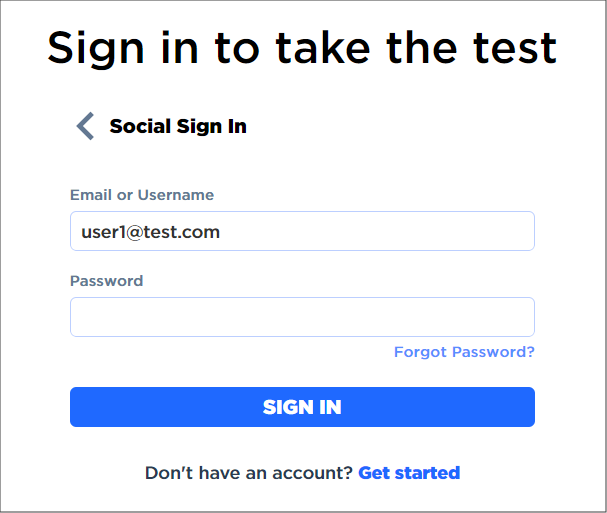The image size is (607, 513).
Task: Focus the Email or Username field
Action: click(302, 231)
